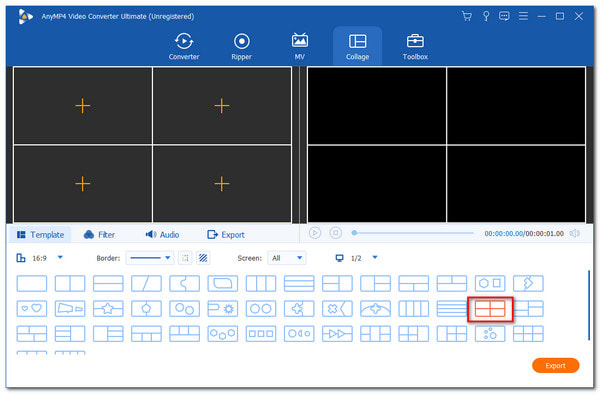Viewport: 600px width, 394px height.
Task: Select the three dots cluster template
Action: click(490, 334)
